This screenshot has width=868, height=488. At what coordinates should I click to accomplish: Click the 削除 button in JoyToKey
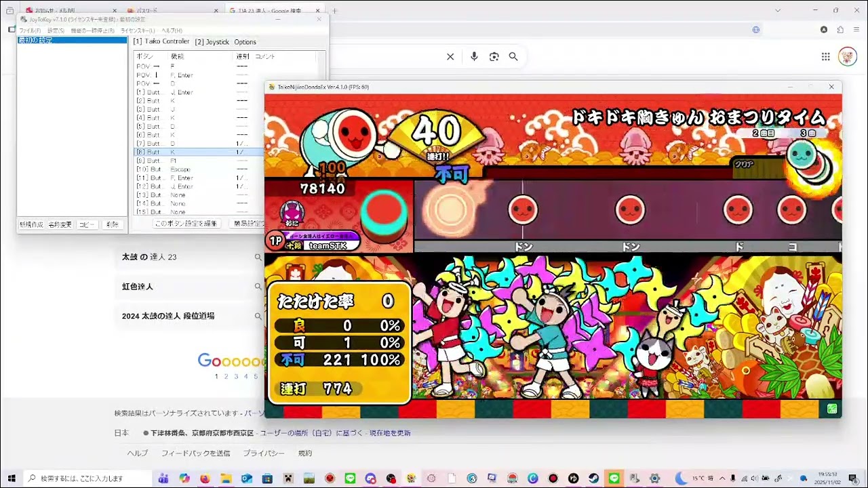click(x=113, y=224)
